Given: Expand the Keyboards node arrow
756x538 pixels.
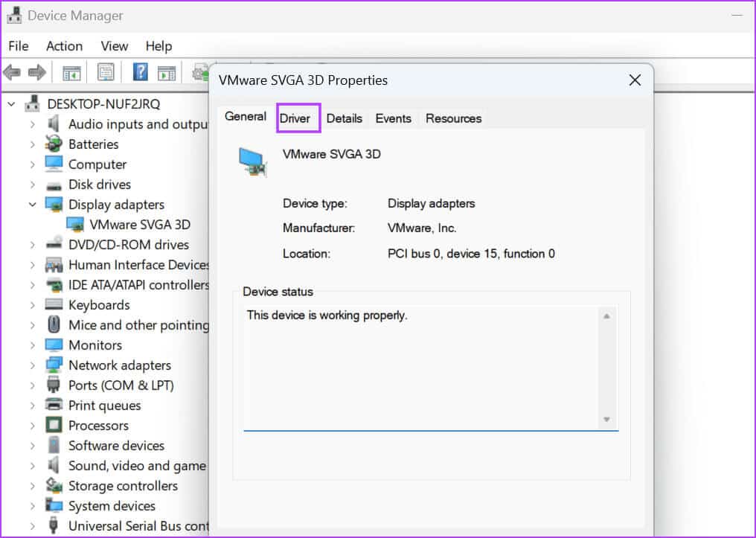Looking at the screenshot, I should tap(32, 305).
